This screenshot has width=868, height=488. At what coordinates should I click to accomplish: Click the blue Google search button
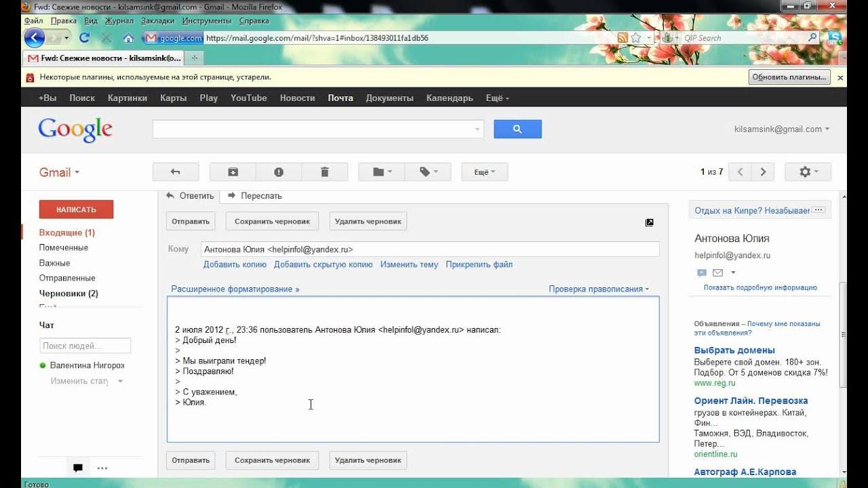tap(517, 129)
